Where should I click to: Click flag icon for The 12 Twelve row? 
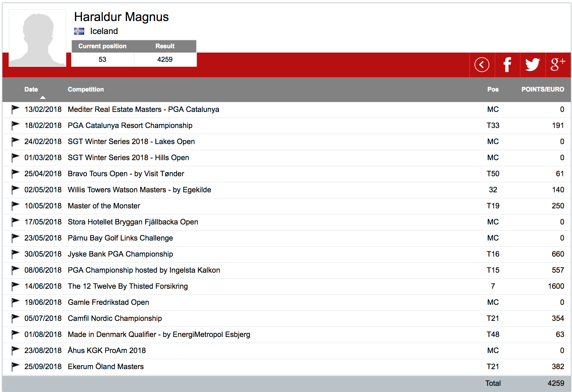tap(15, 286)
